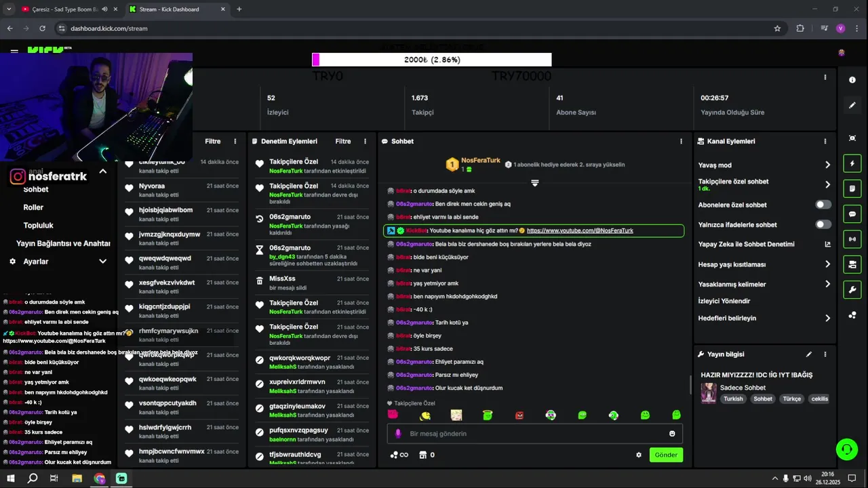Open Kanal Eylemleri three-dot menu
The height and width of the screenshot is (488, 868).
(825, 142)
